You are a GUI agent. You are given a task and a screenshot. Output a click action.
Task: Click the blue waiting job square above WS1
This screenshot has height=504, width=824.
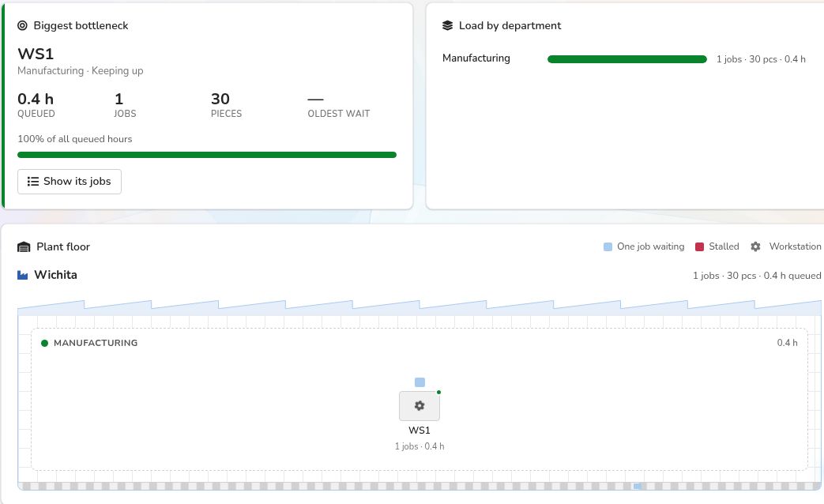click(x=420, y=382)
